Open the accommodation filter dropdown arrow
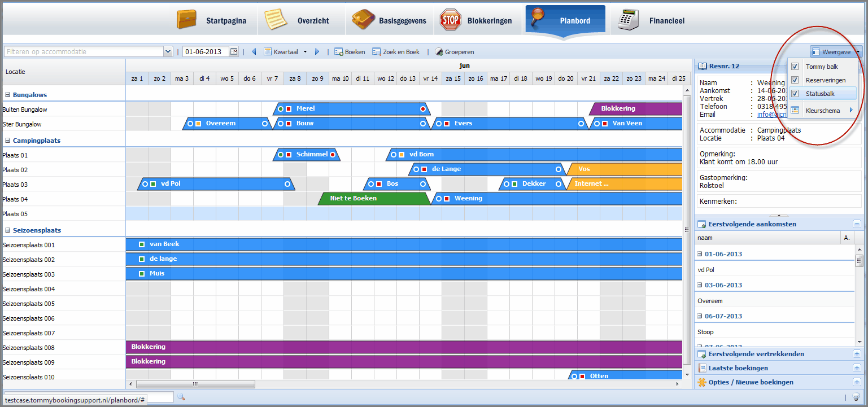868x407 pixels. 168,51
